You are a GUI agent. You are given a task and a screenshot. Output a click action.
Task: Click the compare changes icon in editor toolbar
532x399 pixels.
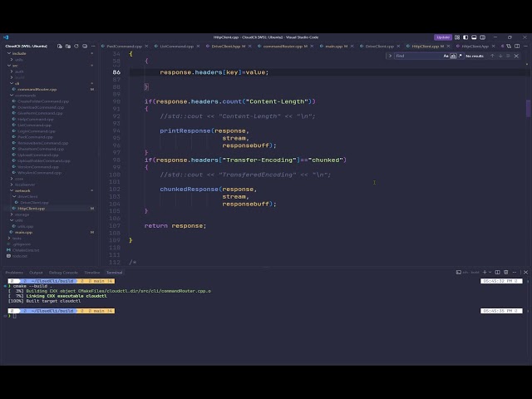509,47
